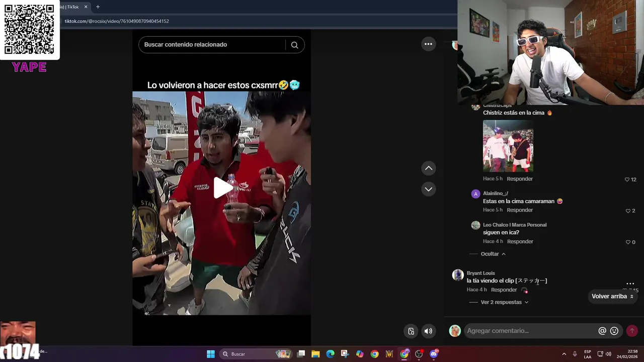Click 'Volver arriba' button
This screenshot has height=362, width=644.
pos(612,296)
